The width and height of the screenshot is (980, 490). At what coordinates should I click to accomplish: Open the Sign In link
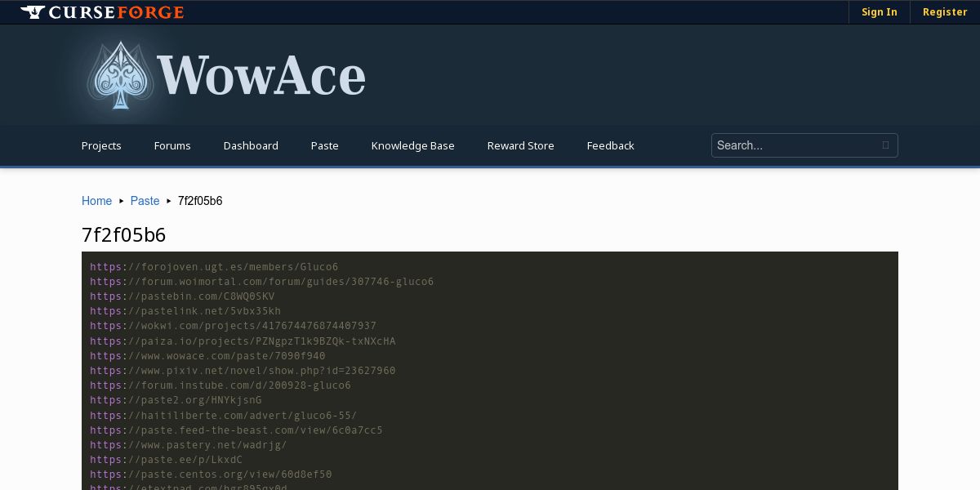pos(879,12)
